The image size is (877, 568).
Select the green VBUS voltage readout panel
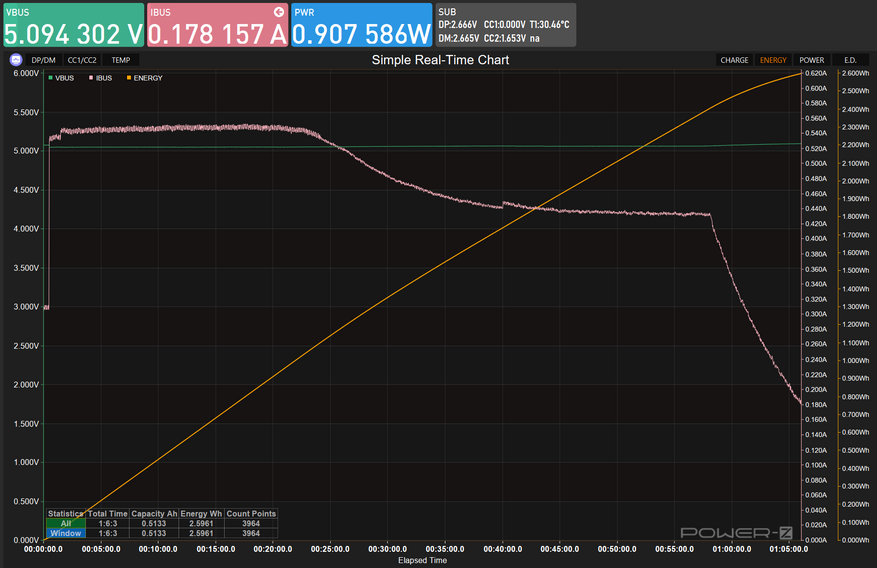[74, 25]
